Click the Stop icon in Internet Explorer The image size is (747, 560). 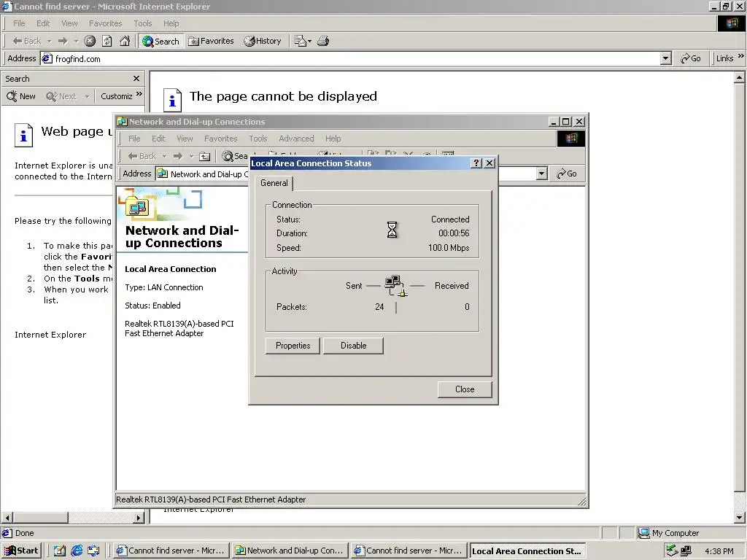click(90, 41)
